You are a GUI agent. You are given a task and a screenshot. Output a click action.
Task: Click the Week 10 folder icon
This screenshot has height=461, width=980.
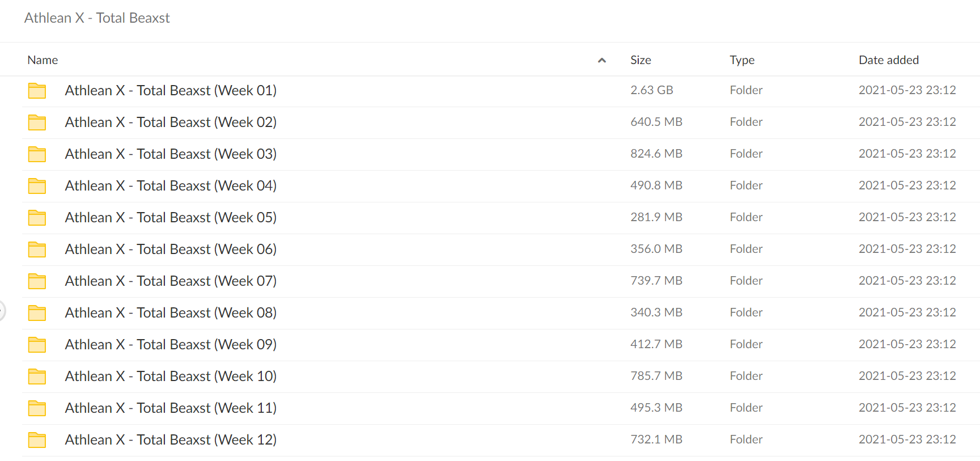click(x=37, y=377)
